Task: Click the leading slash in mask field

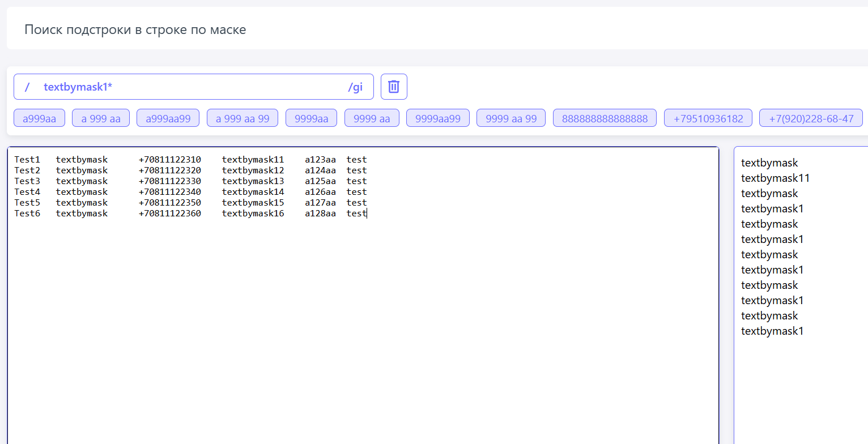Action: (27, 87)
